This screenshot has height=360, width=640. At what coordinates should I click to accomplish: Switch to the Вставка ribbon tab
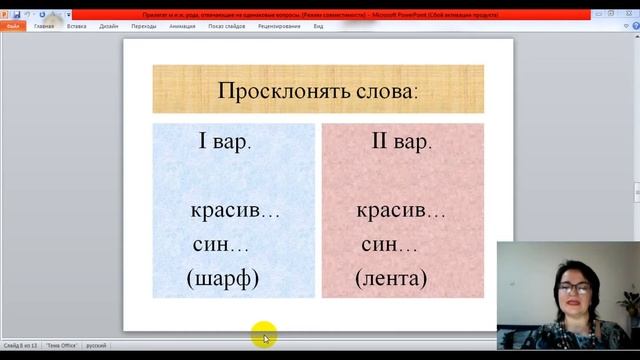77,26
